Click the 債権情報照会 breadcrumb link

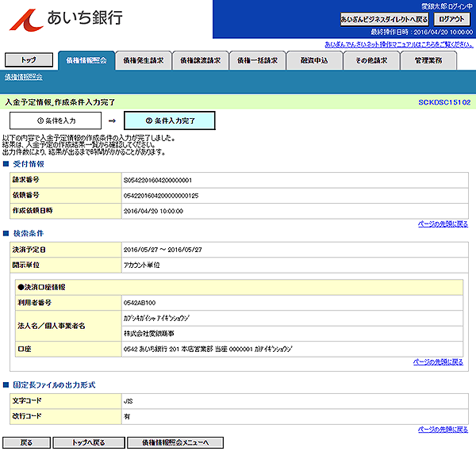click(x=23, y=77)
